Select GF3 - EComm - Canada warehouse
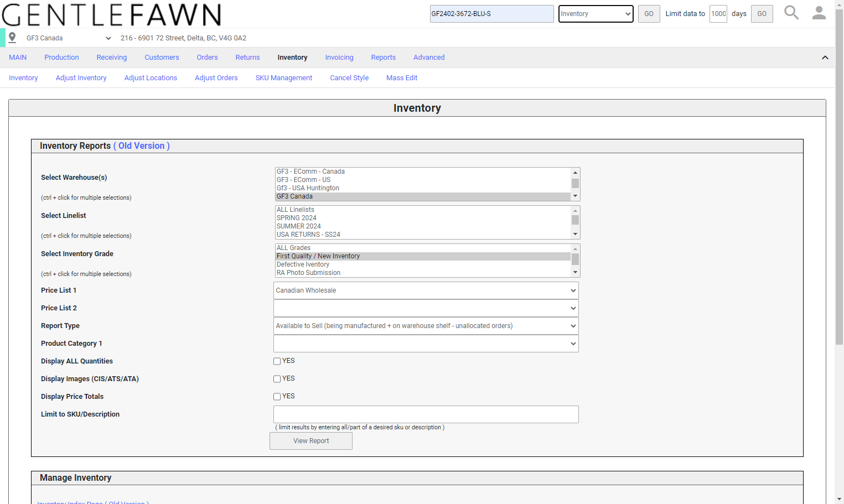 [423, 172]
